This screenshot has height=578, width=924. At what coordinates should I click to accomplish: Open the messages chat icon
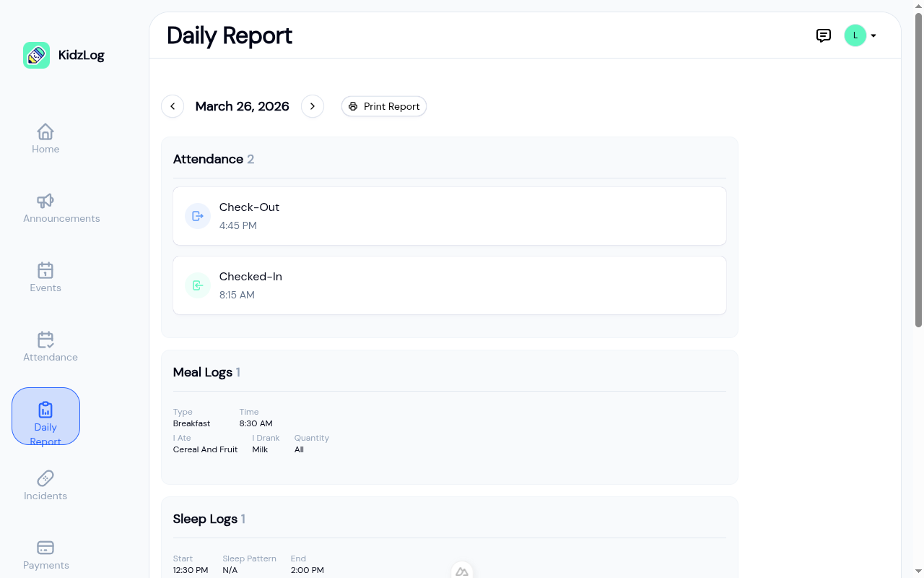coord(824,35)
